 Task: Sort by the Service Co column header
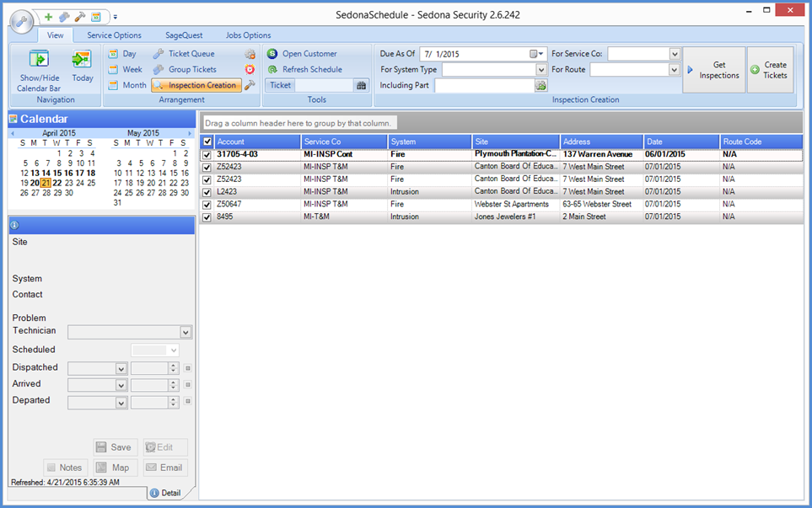[x=344, y=142]
